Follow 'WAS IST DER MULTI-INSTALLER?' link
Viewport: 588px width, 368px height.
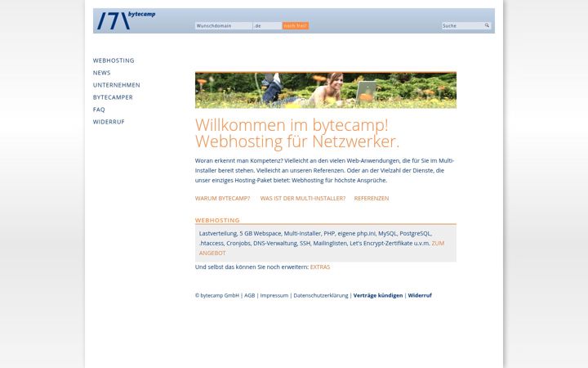(x=303, y=198)
